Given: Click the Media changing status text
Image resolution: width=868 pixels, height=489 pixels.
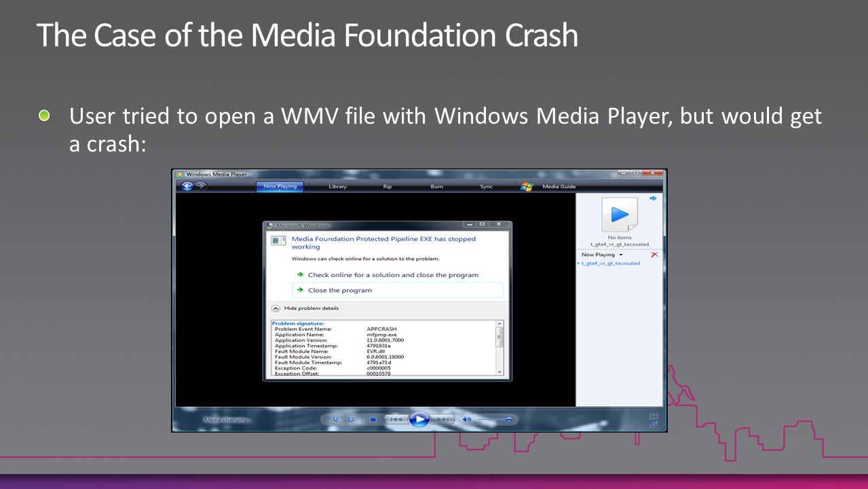Looking at the screenshot, I should pyautogui.click(x=227, y=420).
